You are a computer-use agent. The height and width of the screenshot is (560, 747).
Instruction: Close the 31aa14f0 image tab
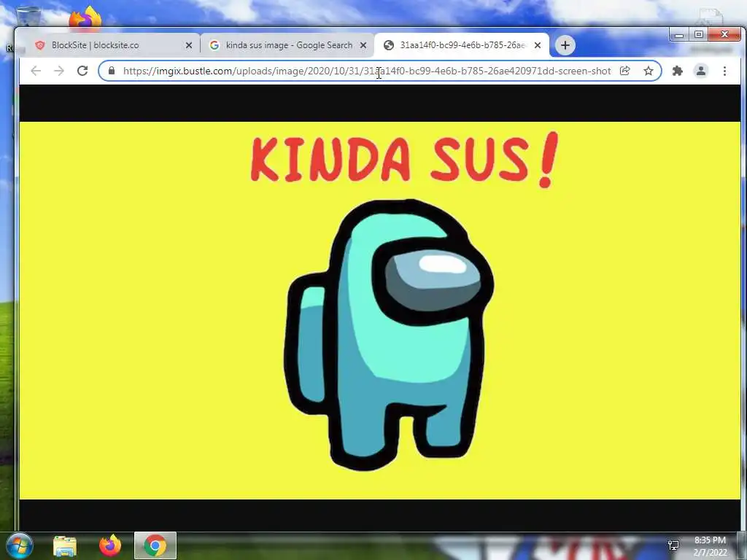click(x=538, y=45)
